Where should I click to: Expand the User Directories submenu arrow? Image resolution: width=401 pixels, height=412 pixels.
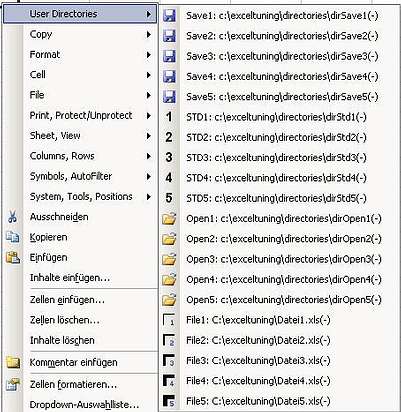(x=148, y=14)
